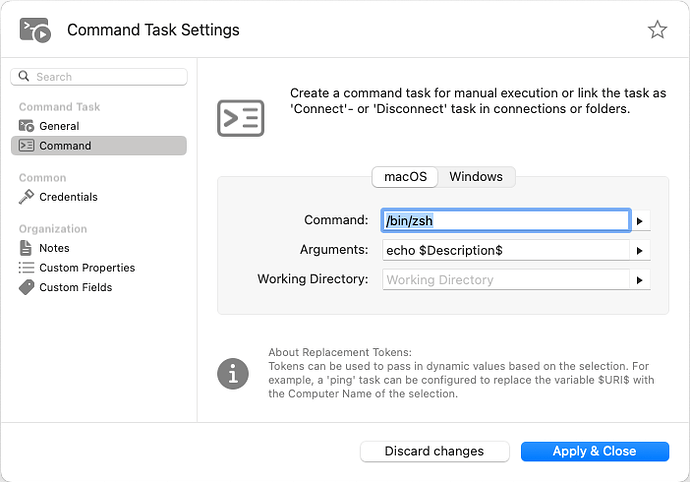Click the Custom Properties list icon
Image resolution: width=690 pixels, height=482 pixels.
coord(26,268)
